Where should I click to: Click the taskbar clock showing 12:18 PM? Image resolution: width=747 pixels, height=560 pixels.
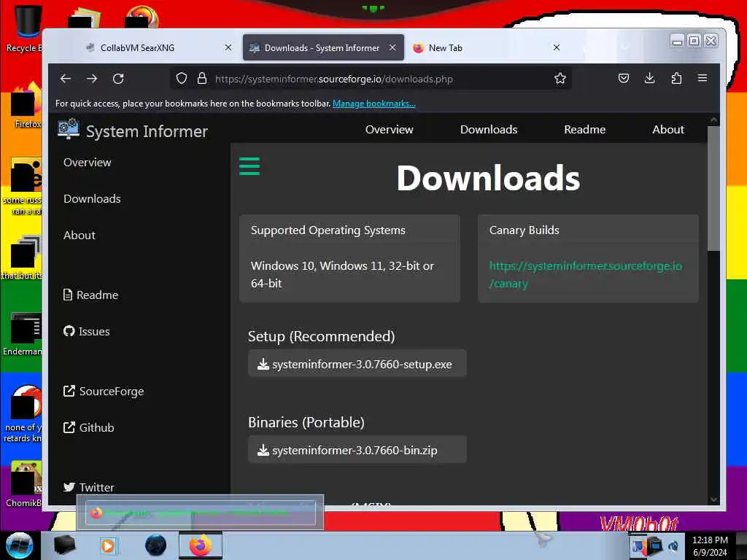[x=710, y=545]
